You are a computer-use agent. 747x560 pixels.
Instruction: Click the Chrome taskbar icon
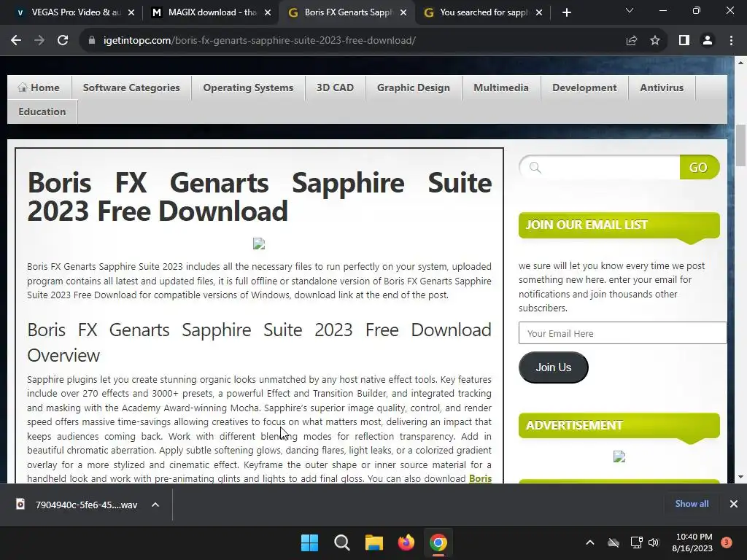[438, 542]
